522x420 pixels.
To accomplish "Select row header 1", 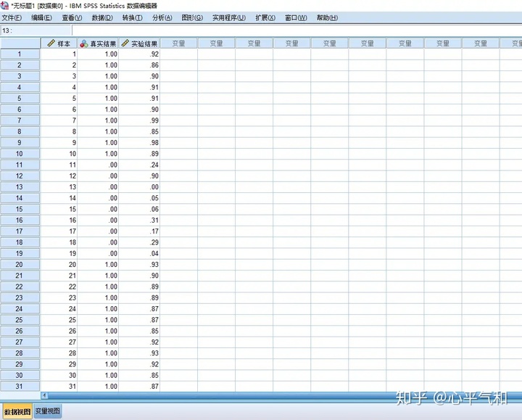I will (20, 54).
